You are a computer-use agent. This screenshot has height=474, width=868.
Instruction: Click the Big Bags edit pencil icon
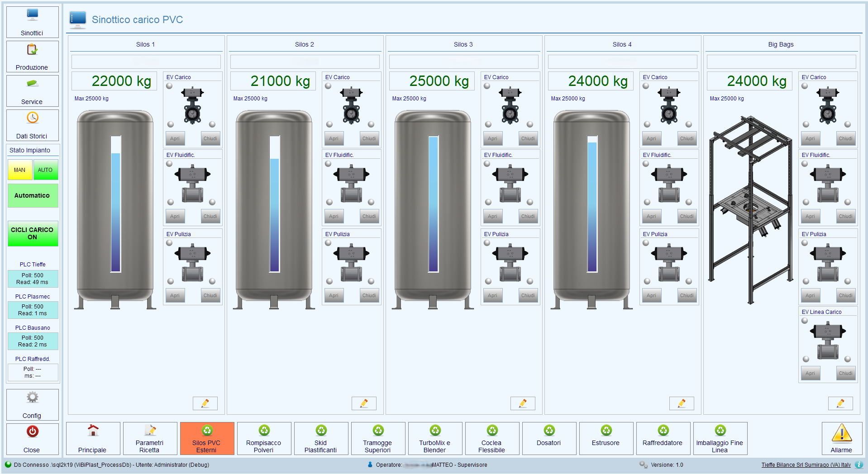click(840, 403)
